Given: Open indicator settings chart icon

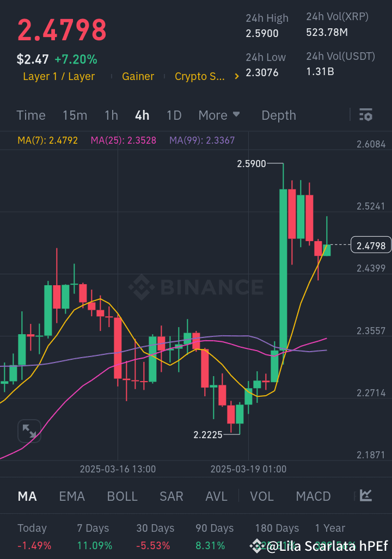Looking at the screenshot, I should click(366, 495).
